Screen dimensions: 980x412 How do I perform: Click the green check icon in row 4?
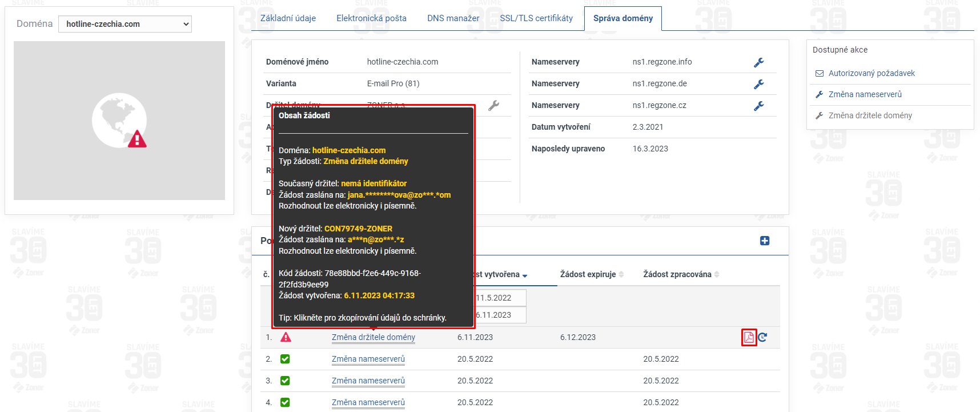(285, 402)
